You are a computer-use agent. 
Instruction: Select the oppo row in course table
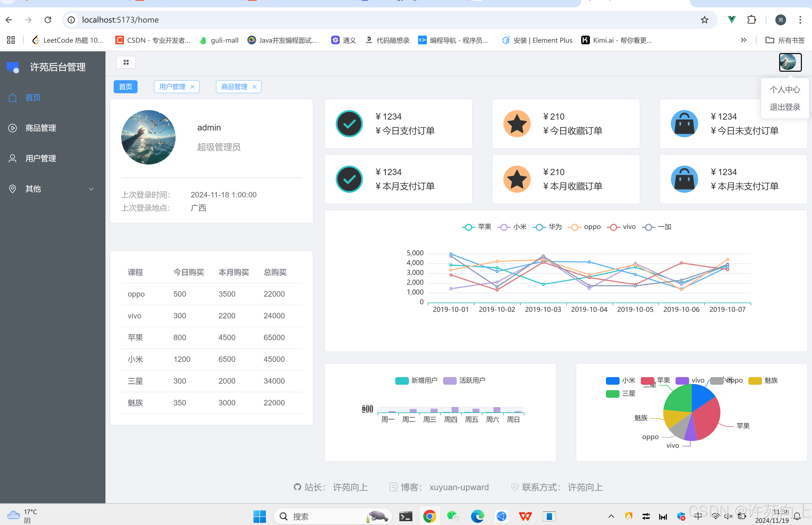pyautogui.click(x=211, y=294)
